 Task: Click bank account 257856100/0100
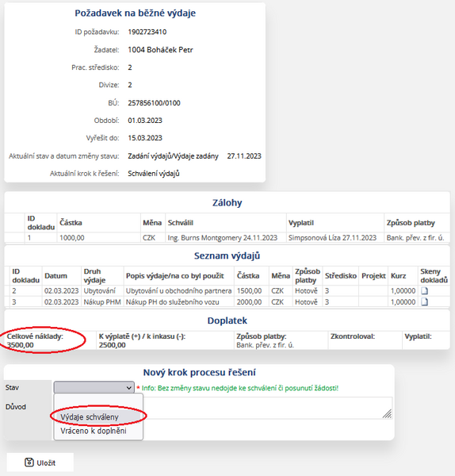(154, 103)
